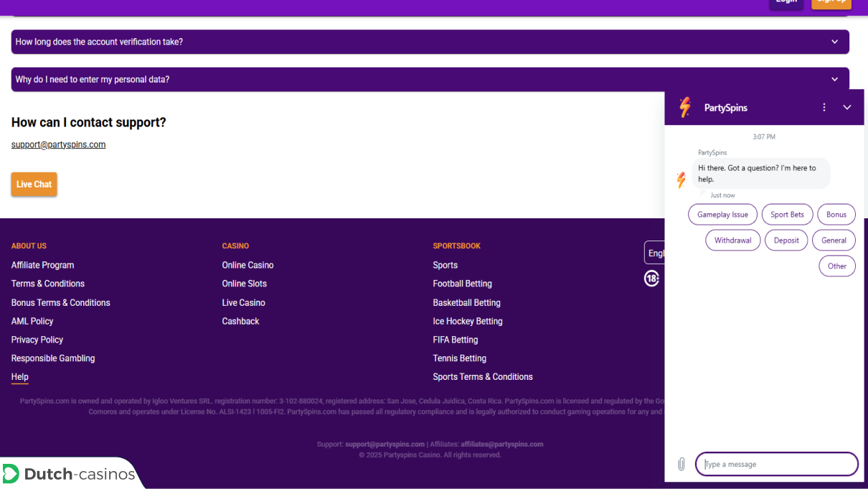Click the 3:07 PM chat timestamp

click(764, 137)
